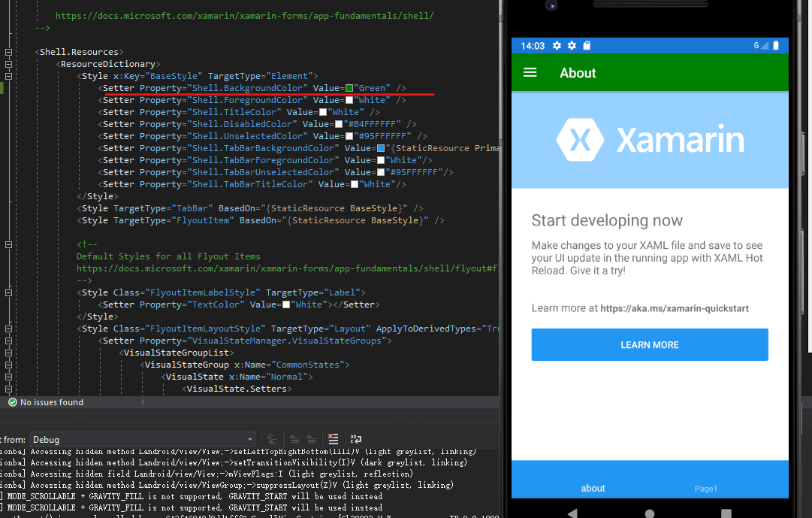Collapse the ResourceDictionary element
The width and height of the screenshot is (812, 518).
8,65
